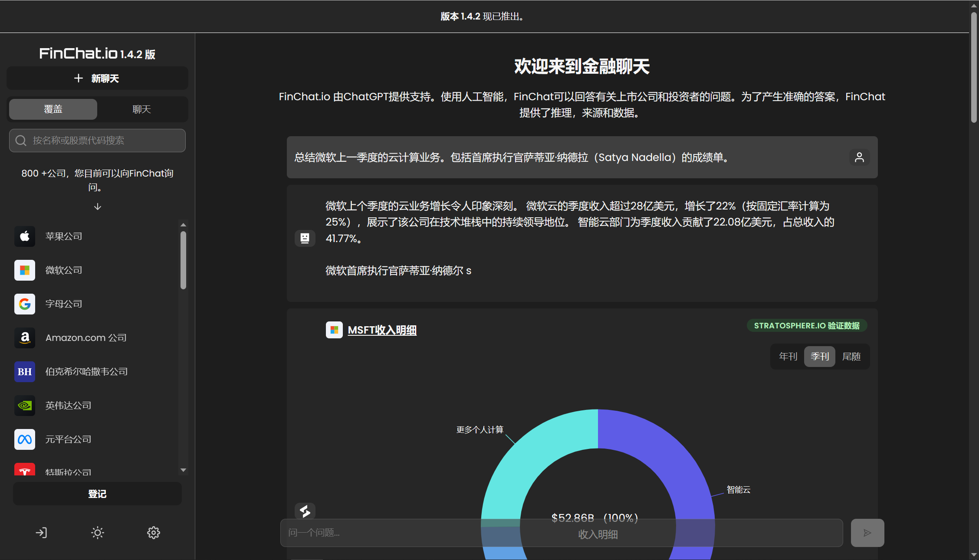
Task: Toggle light mode with the sun icon
Action: tap(97, 533)
